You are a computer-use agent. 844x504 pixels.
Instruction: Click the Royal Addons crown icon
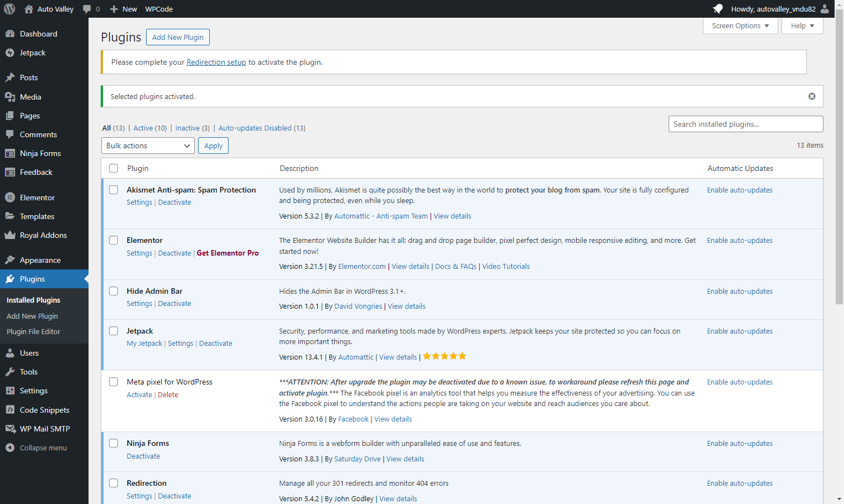10,235
